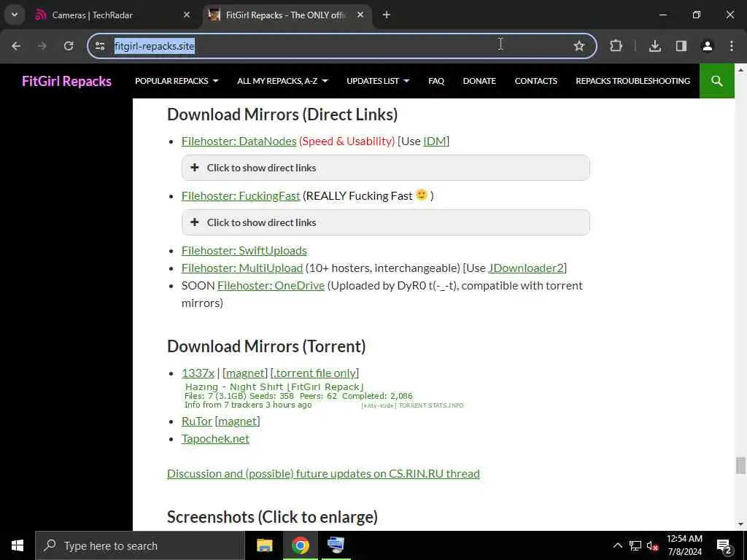Click the torrent stats info banner
This screenshot has width=747, height=560.
click(324, 396)
